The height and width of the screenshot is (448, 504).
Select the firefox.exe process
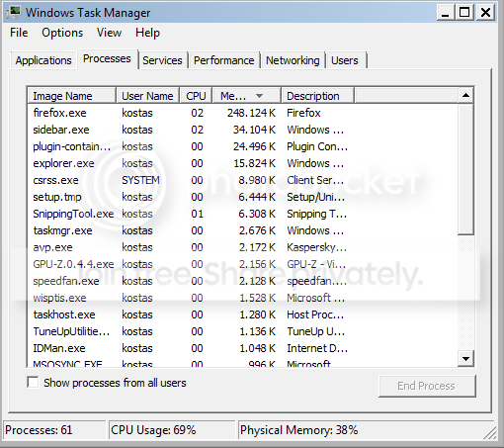click(243, 113)
